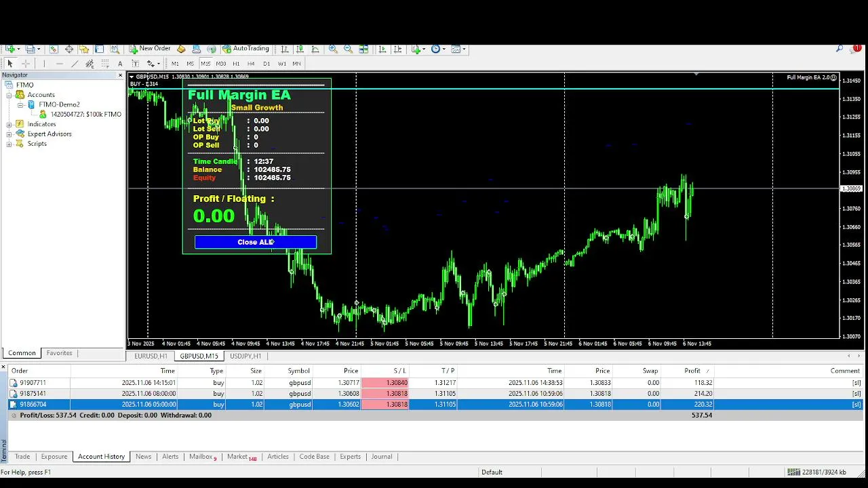Screen dimensions: 868x488
Task: Click the New Order button
Action: click(x=150, y=49)
